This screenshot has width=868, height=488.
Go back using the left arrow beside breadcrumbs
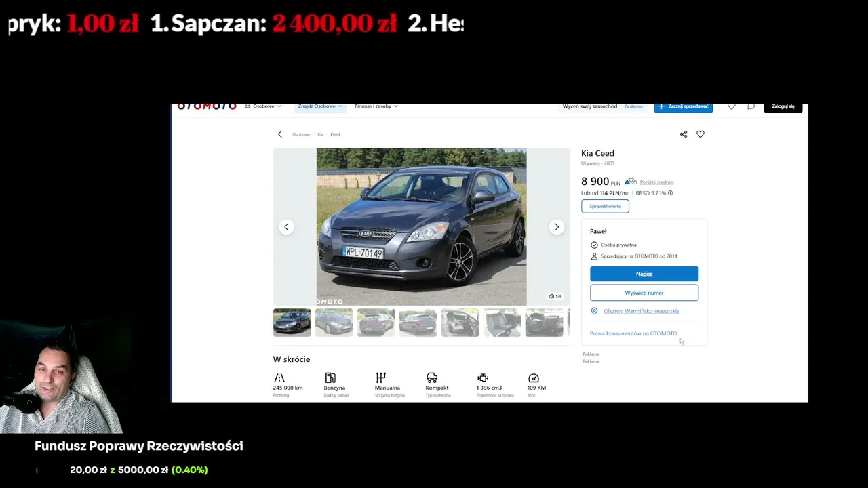(279, 134)
